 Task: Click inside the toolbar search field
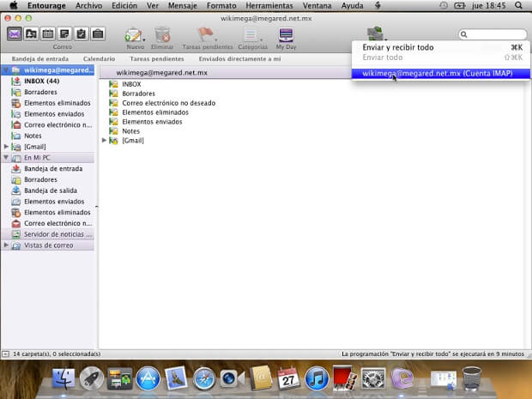tap(493, 34)
